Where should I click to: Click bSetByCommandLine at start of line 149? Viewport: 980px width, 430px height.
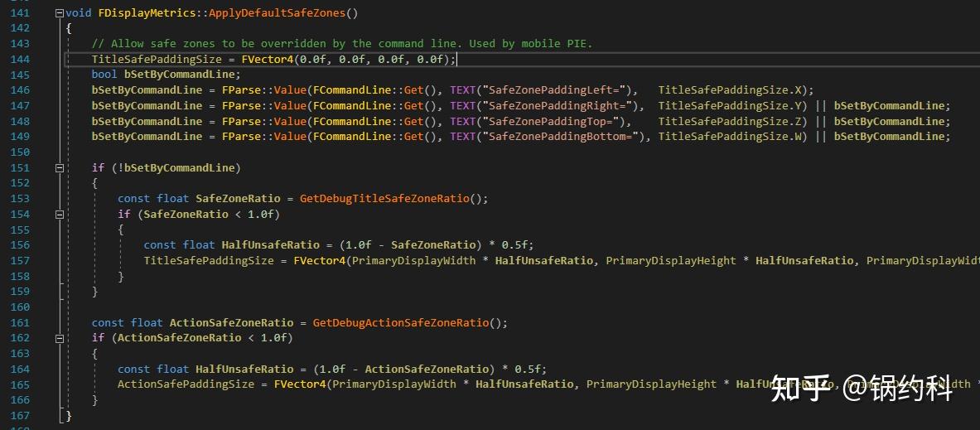click(147, 136)
